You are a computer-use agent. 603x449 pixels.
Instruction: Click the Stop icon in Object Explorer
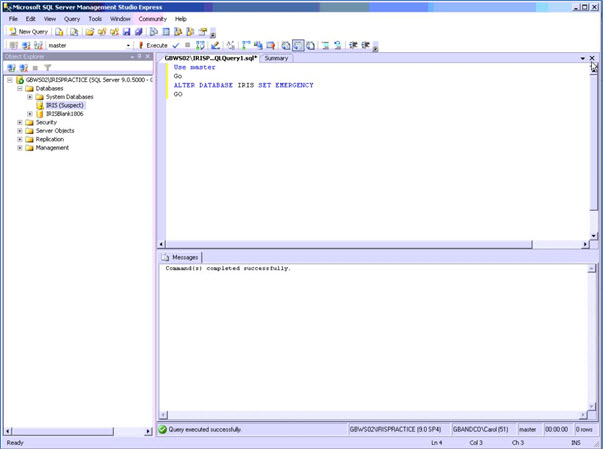[35, 68]
